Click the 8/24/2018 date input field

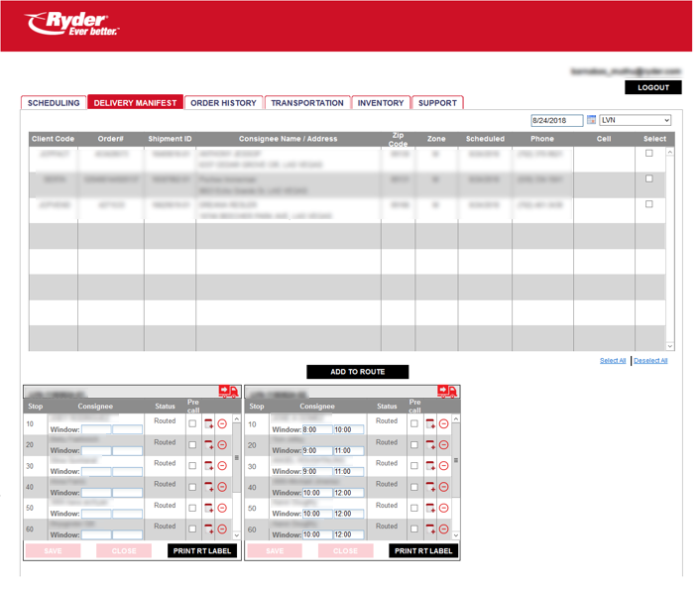[x=556, y=120]
